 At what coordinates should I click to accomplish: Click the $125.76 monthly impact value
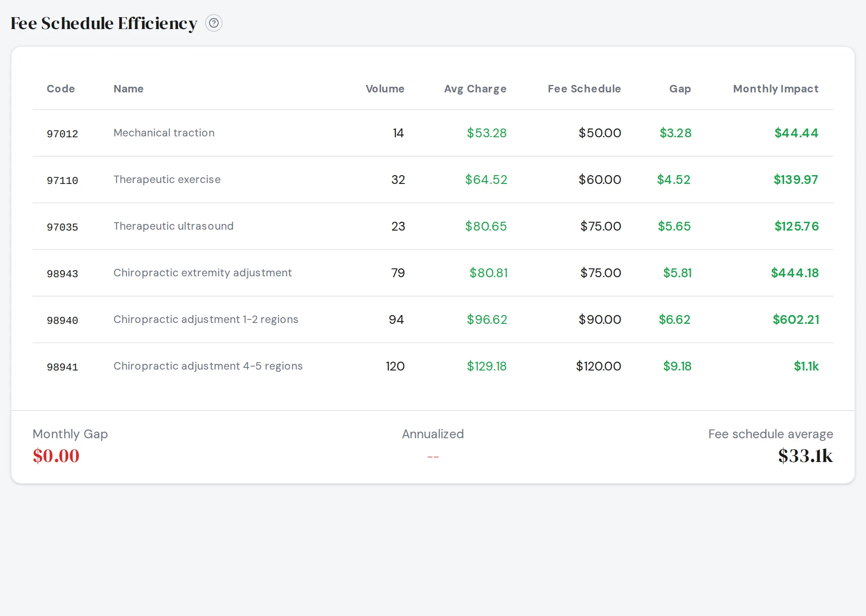pyautogui.click(x=796, y=226)
